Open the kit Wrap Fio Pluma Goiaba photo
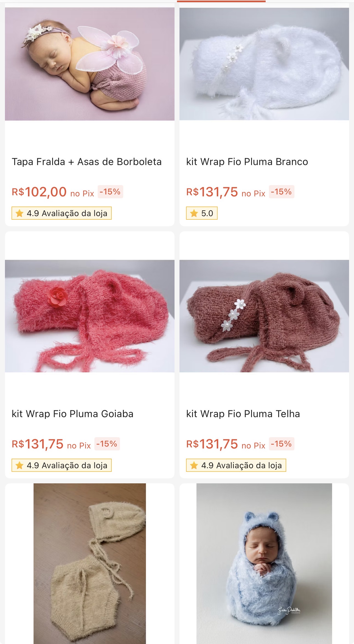 [x=90, y=316]
